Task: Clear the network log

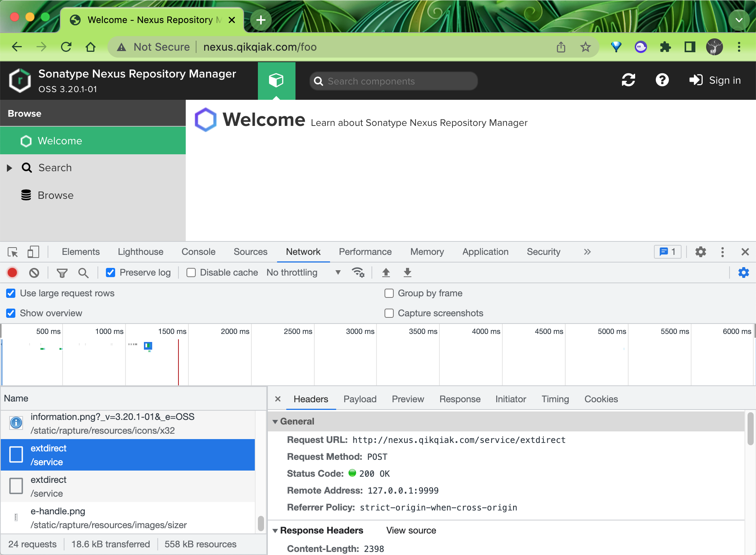Action: [34, 273]
